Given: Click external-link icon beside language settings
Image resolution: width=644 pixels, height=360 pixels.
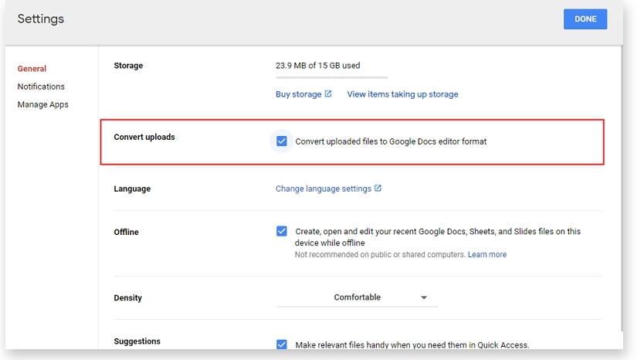Looking at the screenshot, I should (x=378, y=188).
